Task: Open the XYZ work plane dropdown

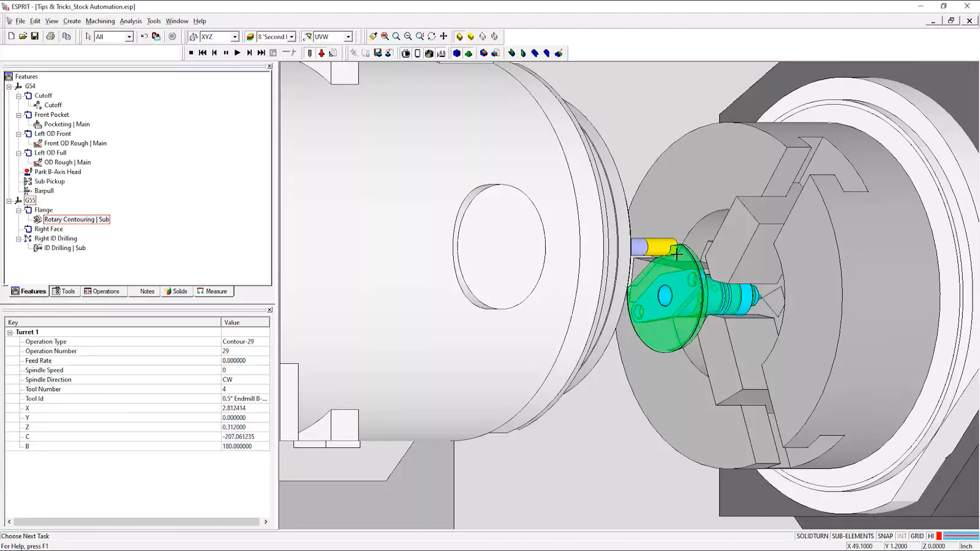Action: pyautogui.click(x=235, y=37)
